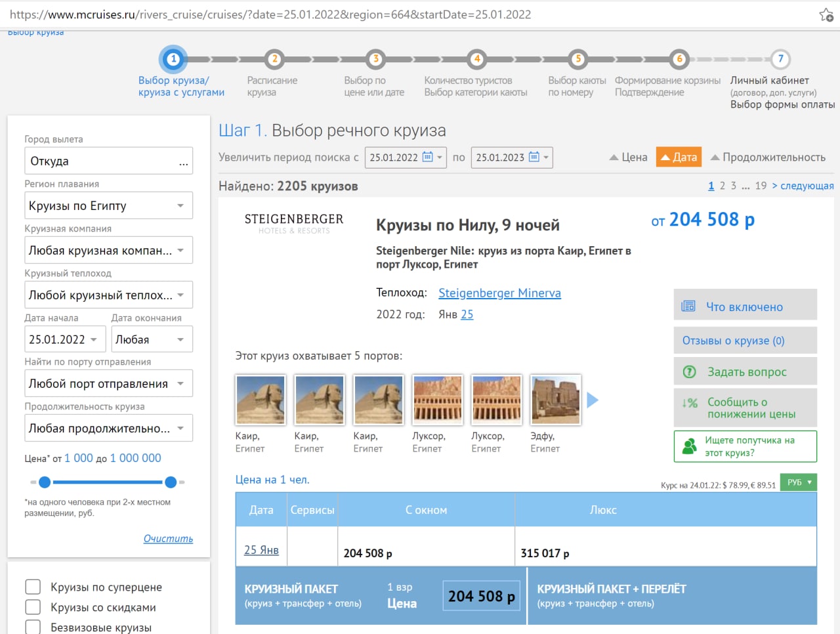Go to step 5 'Выбор каюты по номеру'
This screenshot has height=634, width=840.
click(578, 59)
